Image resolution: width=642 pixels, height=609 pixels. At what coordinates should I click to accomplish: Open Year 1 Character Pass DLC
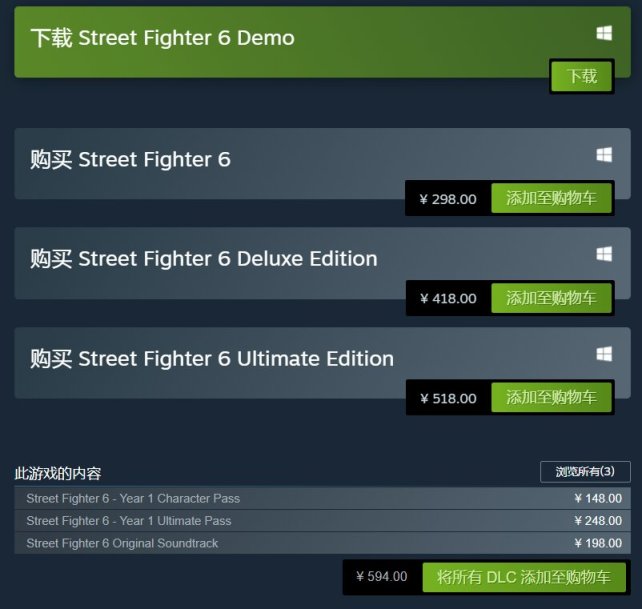tap(323, 498)
